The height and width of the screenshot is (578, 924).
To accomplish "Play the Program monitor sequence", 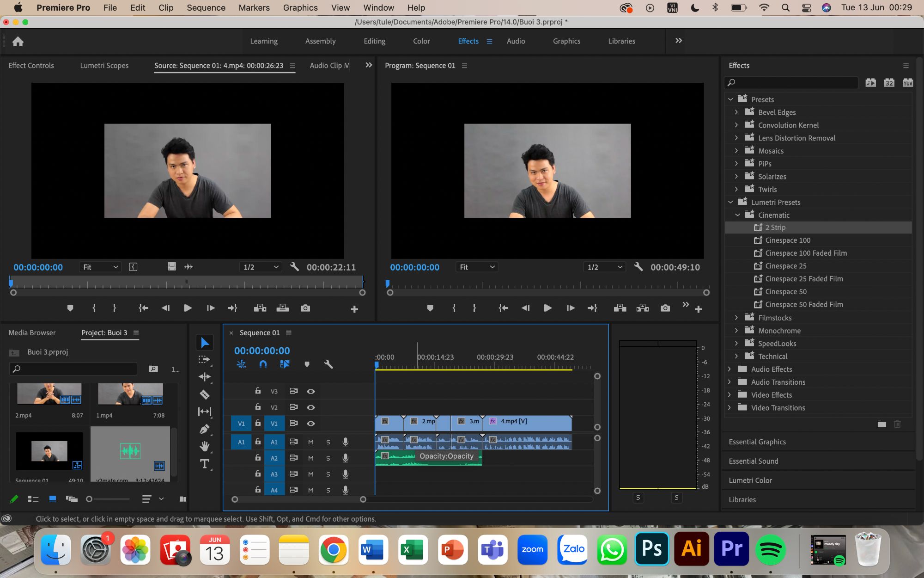I will pyautogui.click(x=547, y=308).
